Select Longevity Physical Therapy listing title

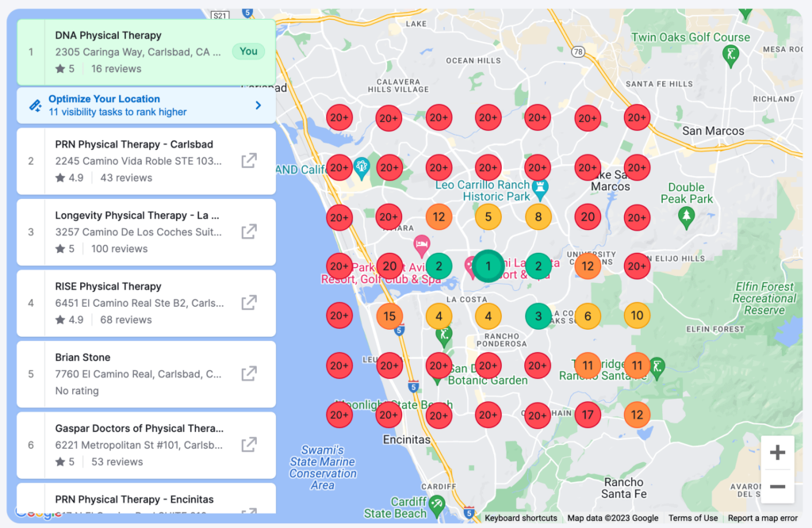137,216
